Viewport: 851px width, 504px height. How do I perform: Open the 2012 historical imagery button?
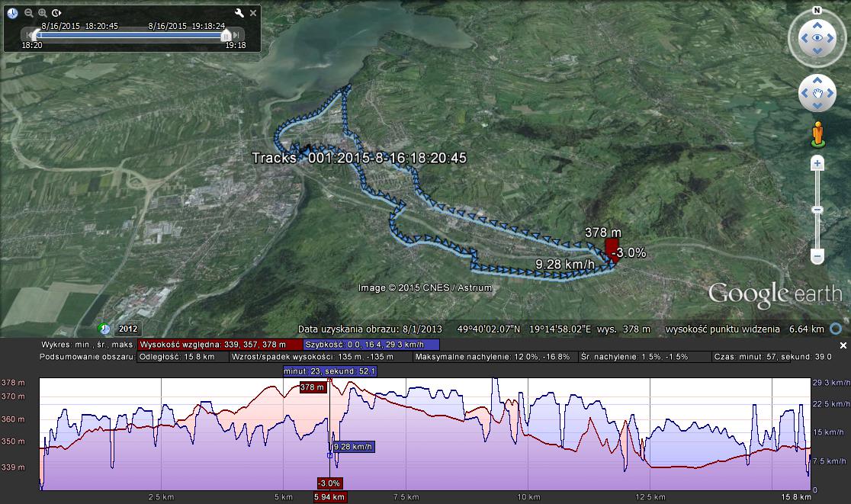(x=127, y=329)
